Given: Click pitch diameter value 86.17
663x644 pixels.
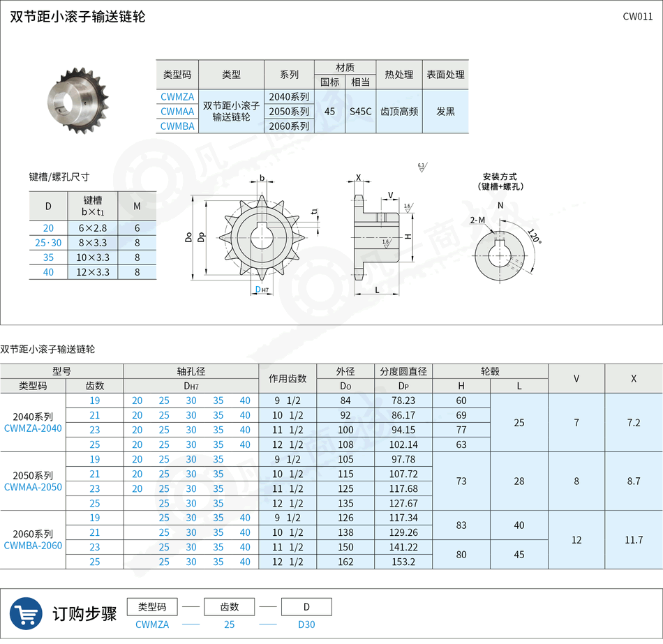Looking at the screenshot, I should [x=403, y=415].
